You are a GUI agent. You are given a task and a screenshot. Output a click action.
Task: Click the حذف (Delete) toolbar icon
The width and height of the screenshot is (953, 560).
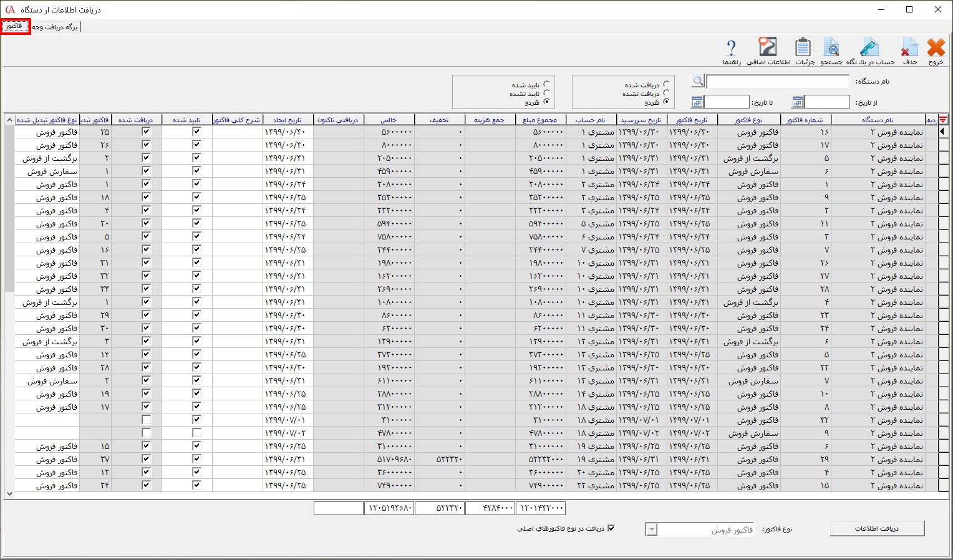point(909,49)
